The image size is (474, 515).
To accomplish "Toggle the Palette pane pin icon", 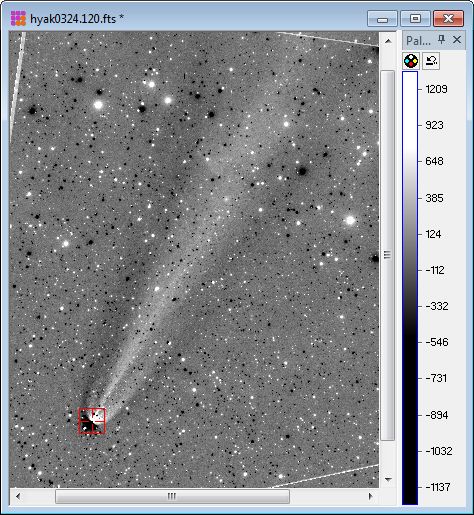I will [x=441, y=40].
